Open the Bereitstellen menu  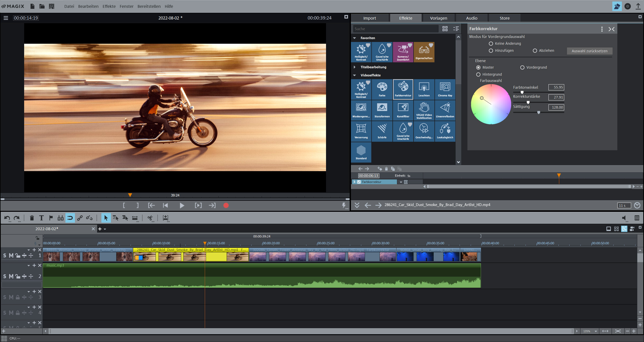tap(149, 6)
